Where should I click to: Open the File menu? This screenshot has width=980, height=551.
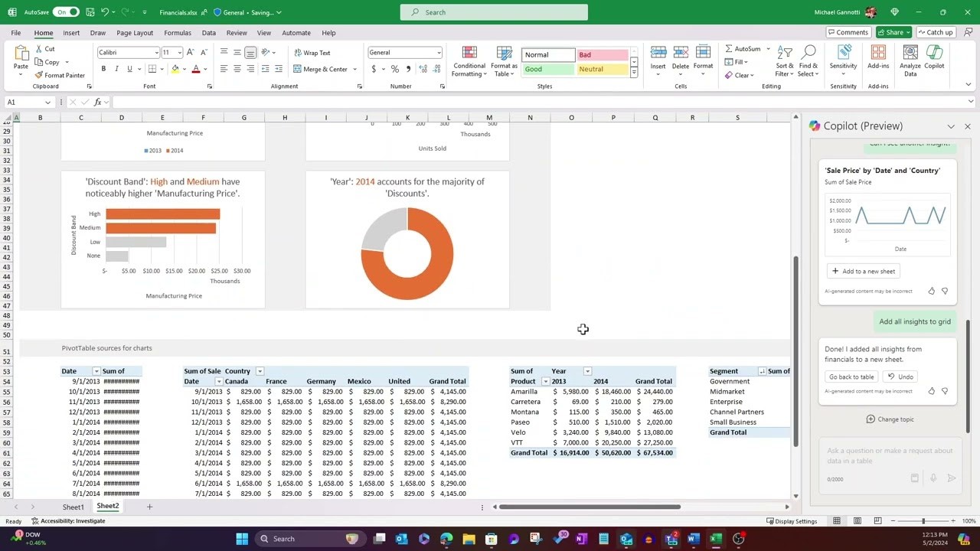click(x=16, y=33)
